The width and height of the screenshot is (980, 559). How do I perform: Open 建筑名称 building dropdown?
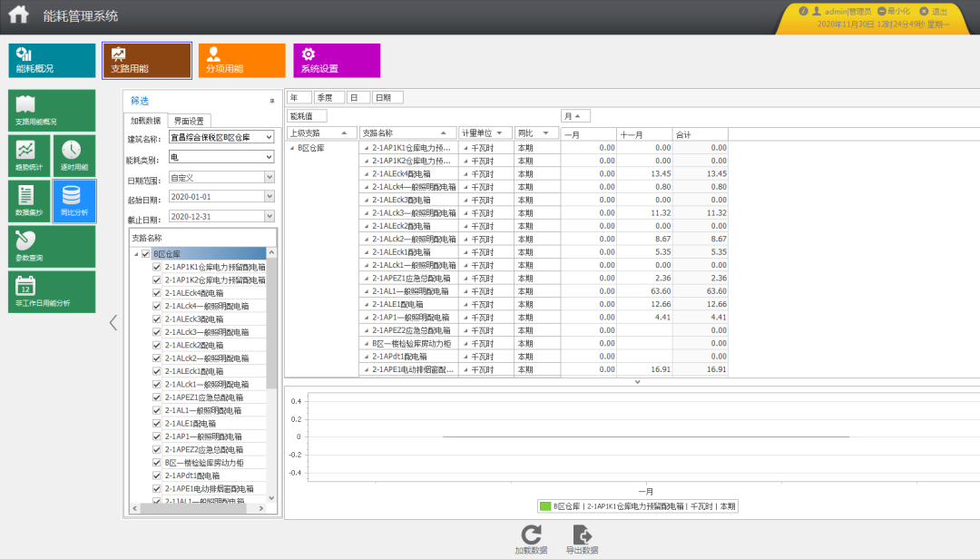coord(269,137)
